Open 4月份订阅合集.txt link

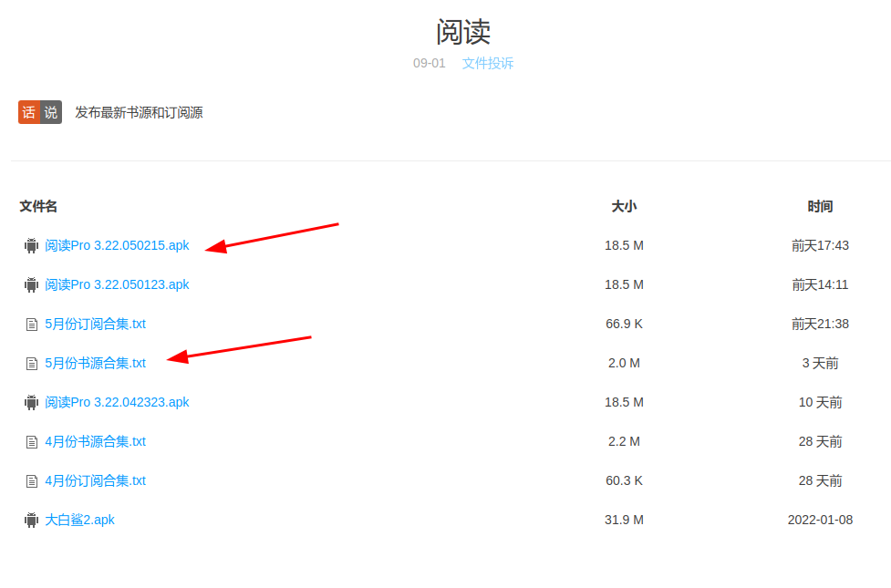coord(95,480)
